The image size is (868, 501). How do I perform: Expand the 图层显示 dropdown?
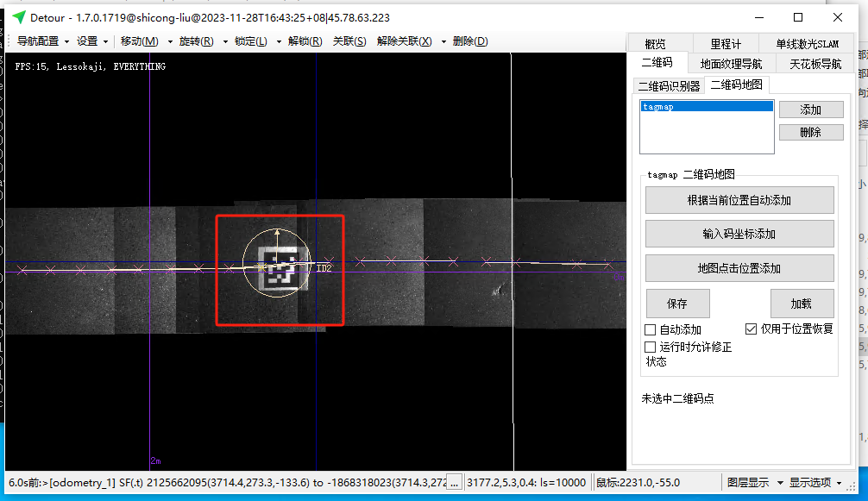point(753,483)
